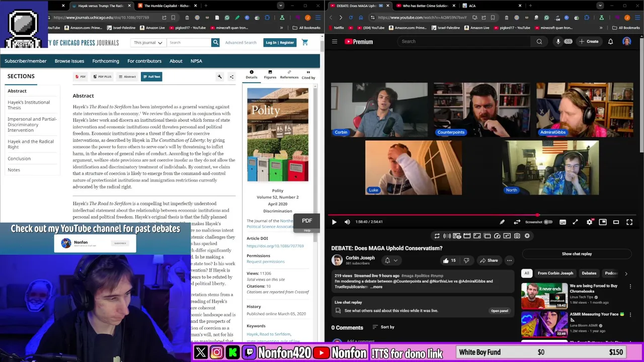Select 'From Corbin Joseph' filter chip
This screenshot has height=362, width=644.
pyautogui.click(x=555, y=274)
